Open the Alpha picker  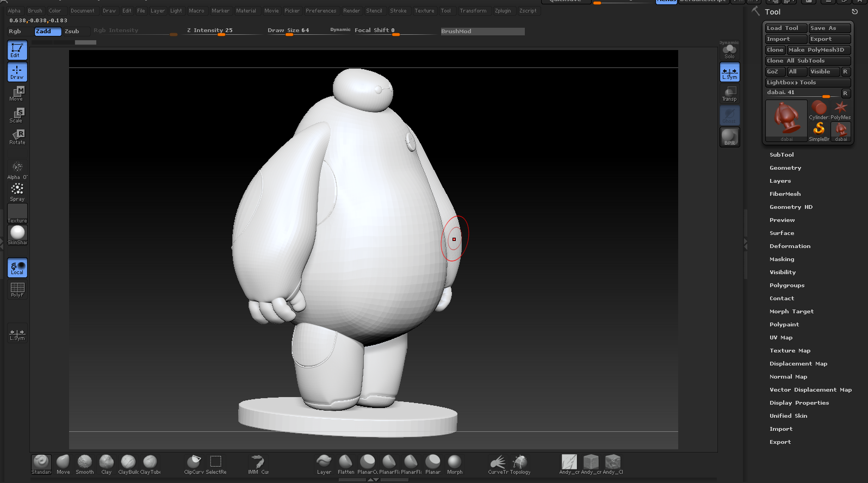click(x=17, y=170)
